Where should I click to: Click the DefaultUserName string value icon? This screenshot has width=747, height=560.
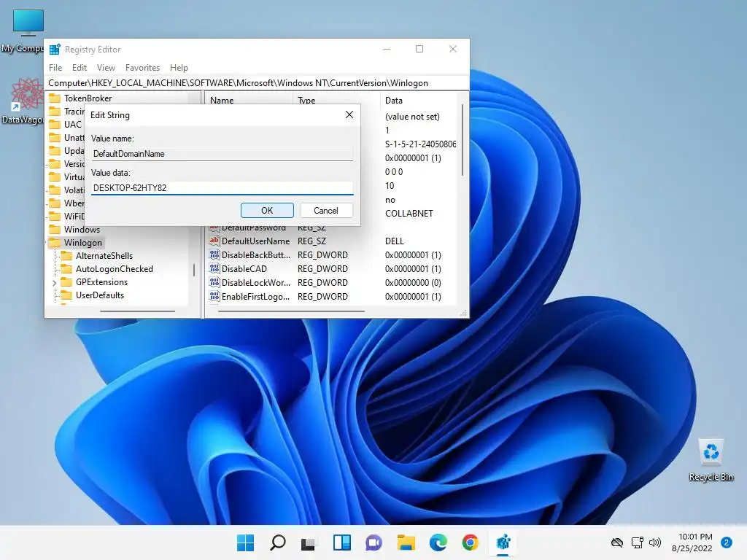tap(214, 241)
